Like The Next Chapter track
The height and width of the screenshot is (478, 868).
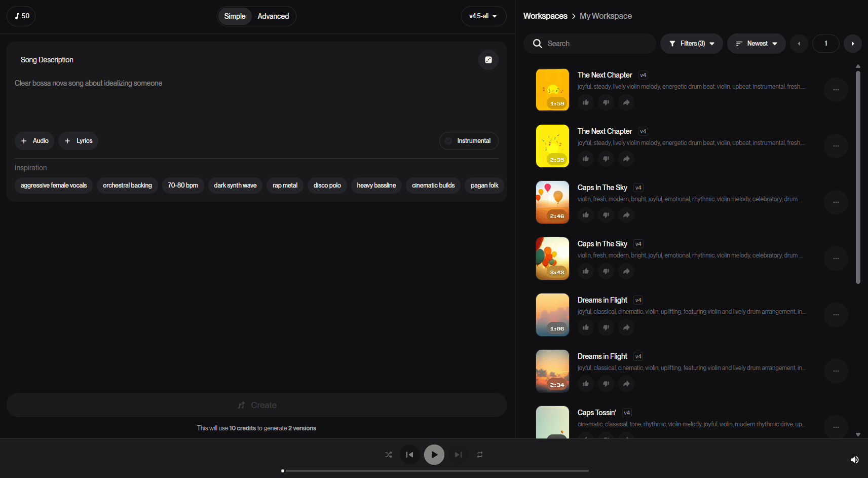tap(586, 102)
